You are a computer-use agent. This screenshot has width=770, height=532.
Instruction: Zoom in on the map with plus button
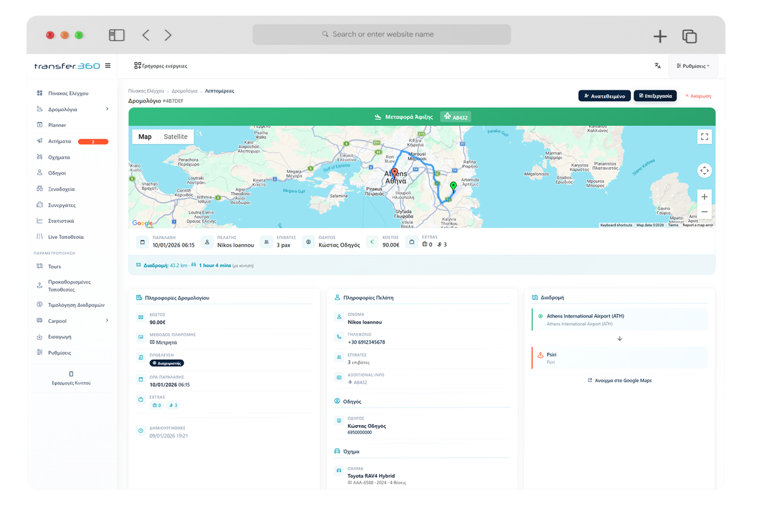click(x=704, y=197)
